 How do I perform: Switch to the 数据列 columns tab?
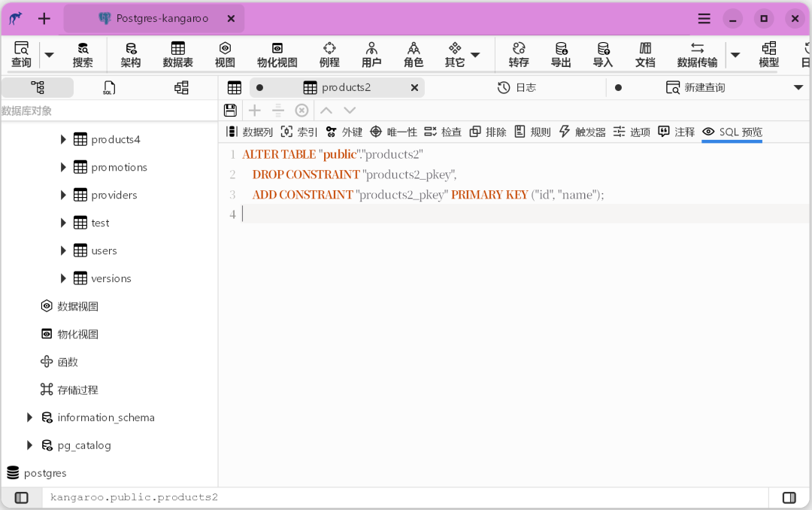[x=249, y=132]
